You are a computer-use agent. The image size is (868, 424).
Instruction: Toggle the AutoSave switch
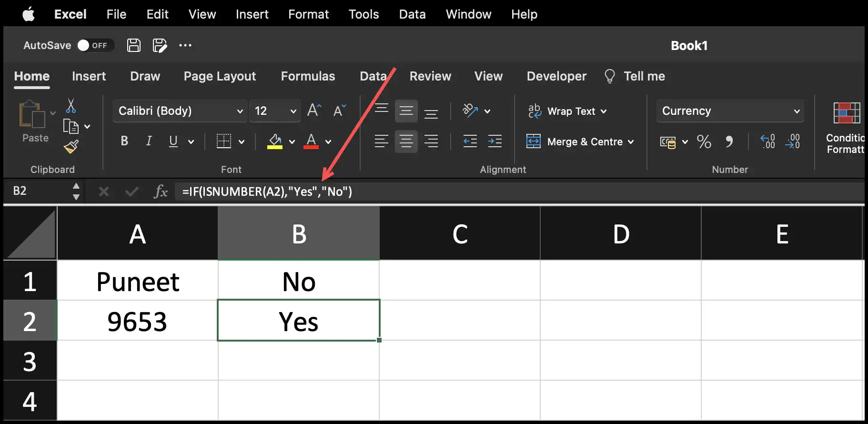pyautogui.click(x=95, y=45)
